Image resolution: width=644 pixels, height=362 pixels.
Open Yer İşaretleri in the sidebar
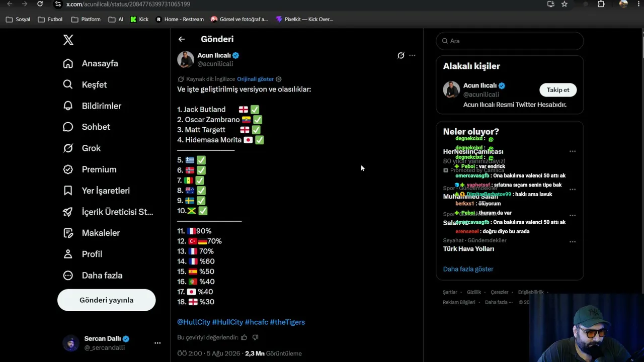click(x=106, y=191)
